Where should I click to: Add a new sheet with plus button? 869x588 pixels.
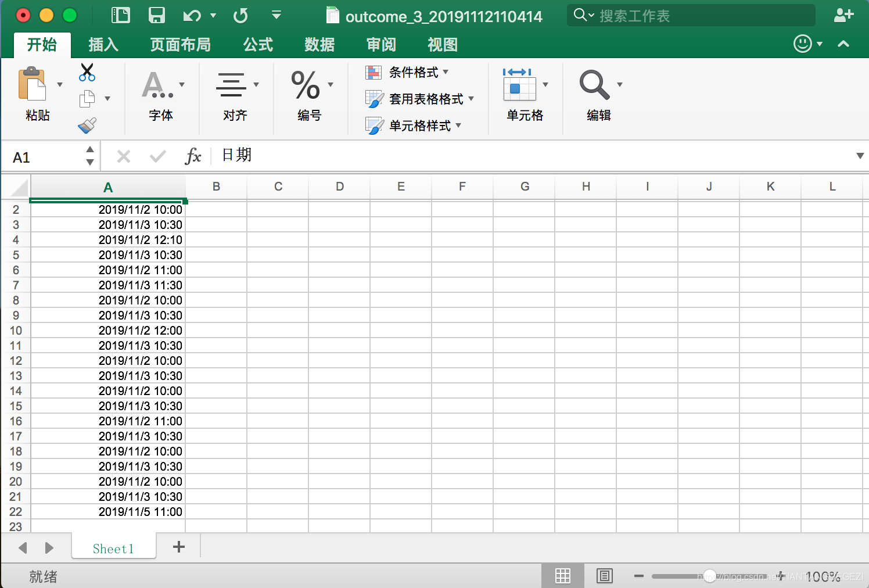(x=179, y=547)
